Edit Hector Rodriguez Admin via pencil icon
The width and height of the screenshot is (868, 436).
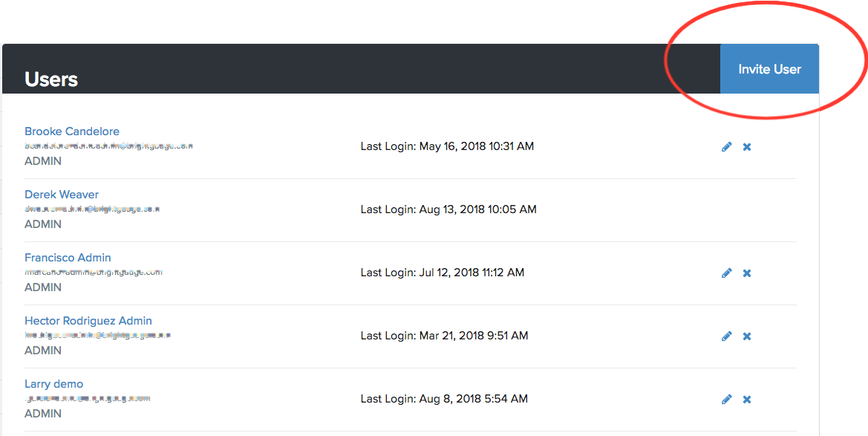tap(727, 336)
